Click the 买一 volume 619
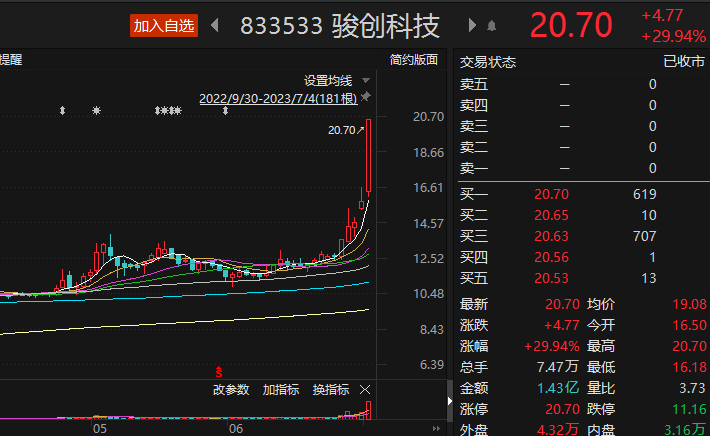Screen dimensions: 710x436 coord(644,194)
